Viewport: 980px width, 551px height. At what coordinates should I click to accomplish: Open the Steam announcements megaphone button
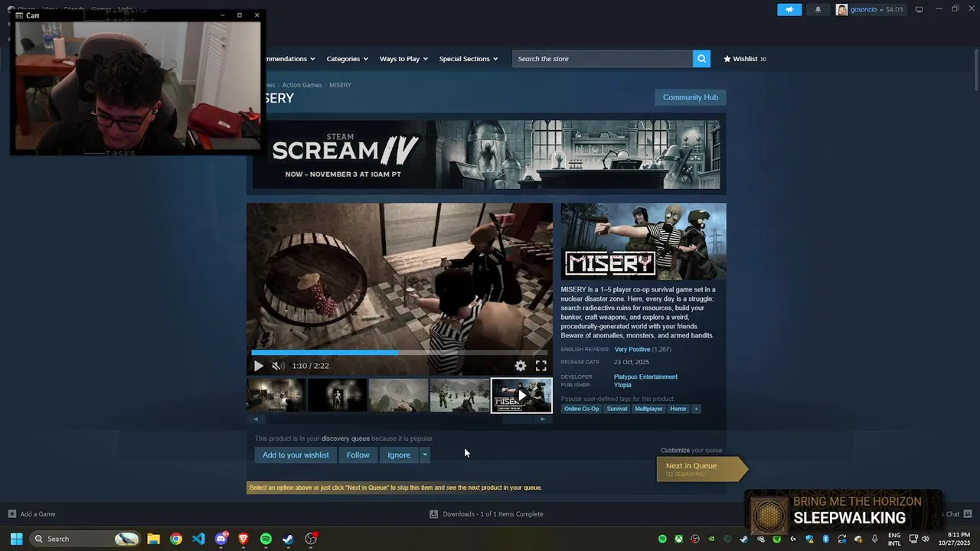[789, 9]
